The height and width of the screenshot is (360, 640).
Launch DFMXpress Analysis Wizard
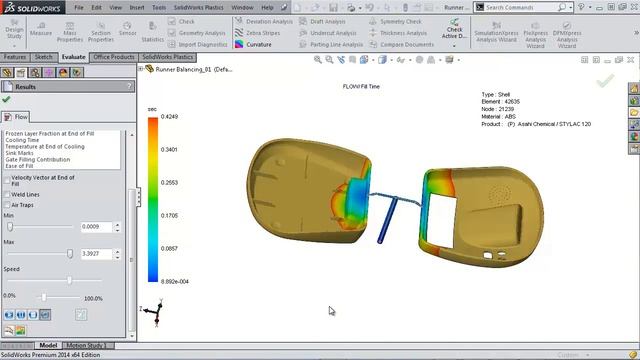(x=567, y=36)
